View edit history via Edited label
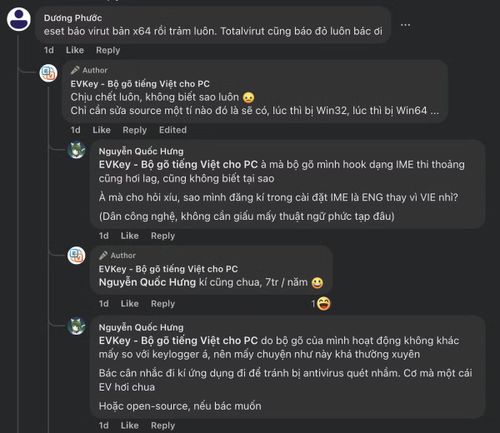This screenshot has height=433, width=500. [173, 130]
